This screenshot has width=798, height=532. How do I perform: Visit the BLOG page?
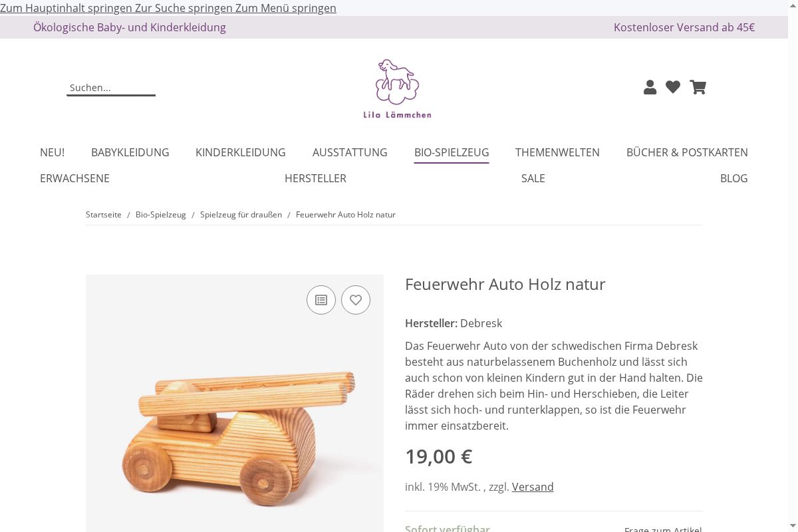[734, 178]
